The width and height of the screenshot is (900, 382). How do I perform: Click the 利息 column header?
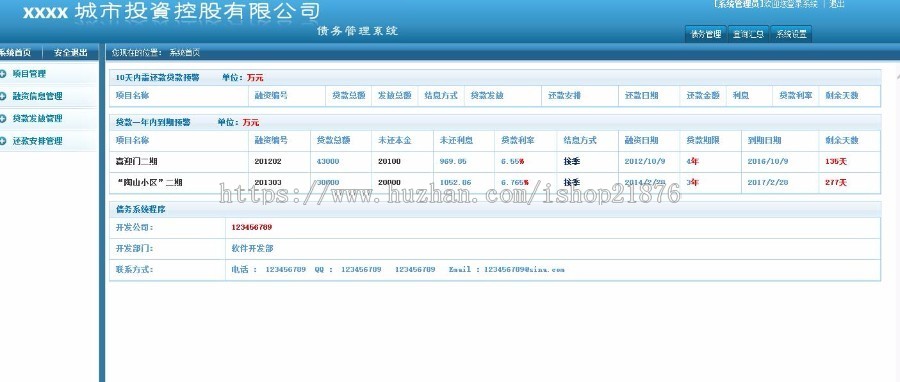tap(741, 96)
